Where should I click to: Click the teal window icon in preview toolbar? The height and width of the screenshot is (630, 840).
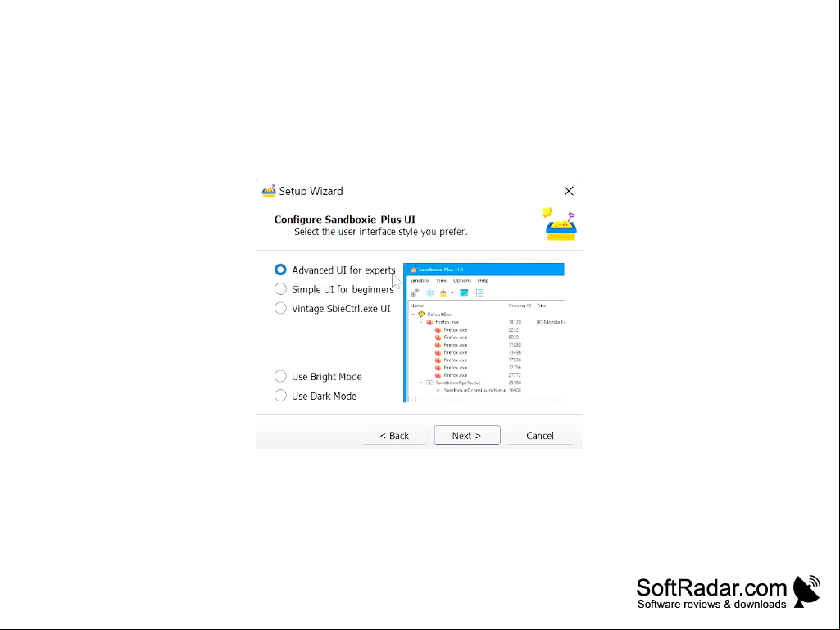tap(464, 292)
